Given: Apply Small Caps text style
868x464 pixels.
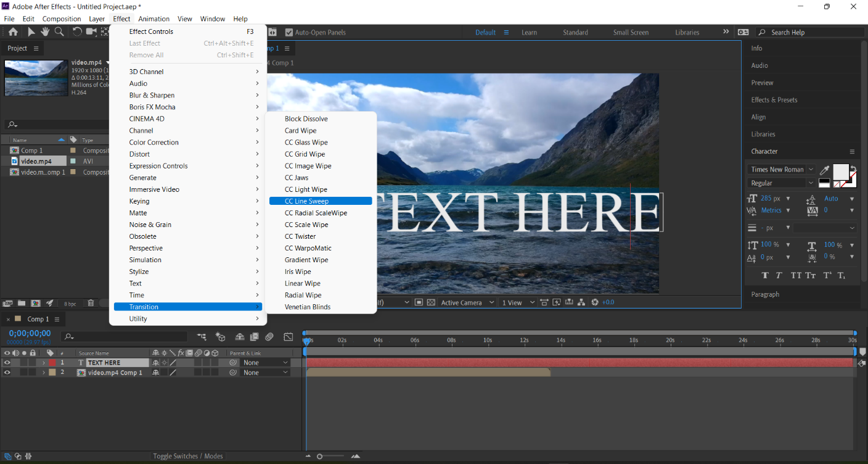Looking at the screenshot, I should (x=812, y=275).
